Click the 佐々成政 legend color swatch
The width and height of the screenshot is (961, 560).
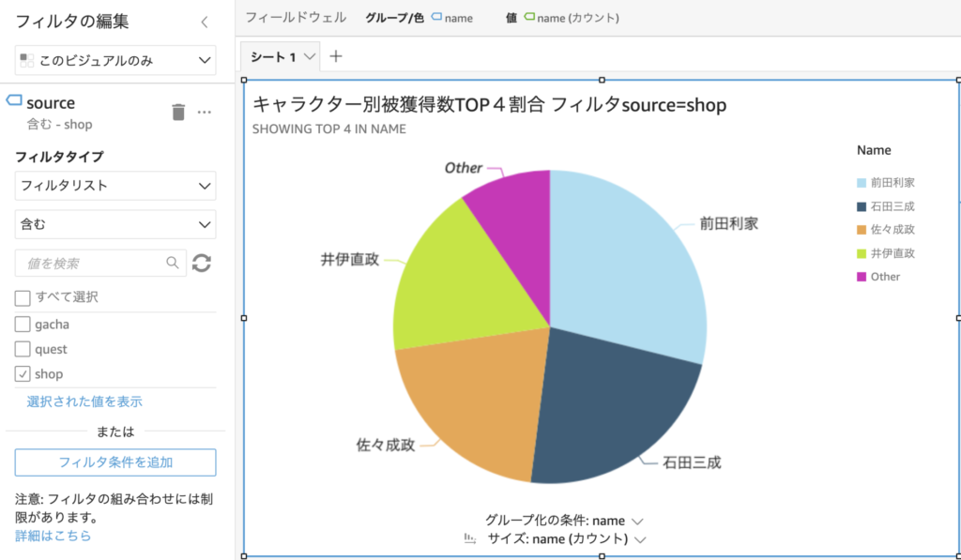(862, 230)
